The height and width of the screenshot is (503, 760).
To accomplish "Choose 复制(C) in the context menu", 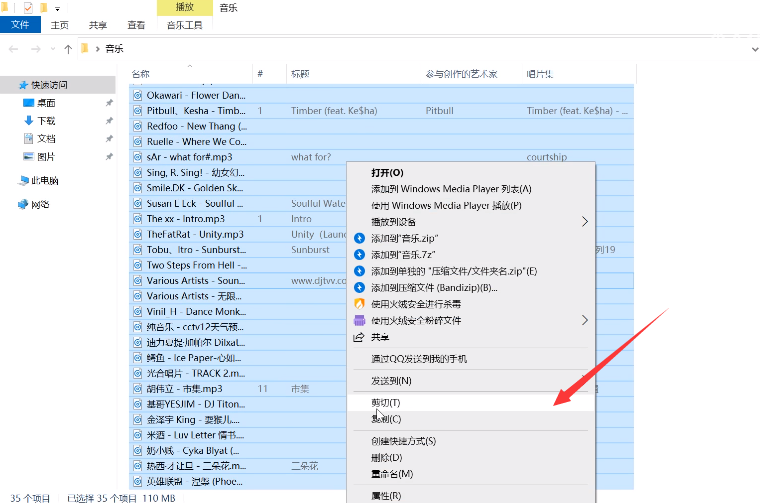I will (471, 419).
